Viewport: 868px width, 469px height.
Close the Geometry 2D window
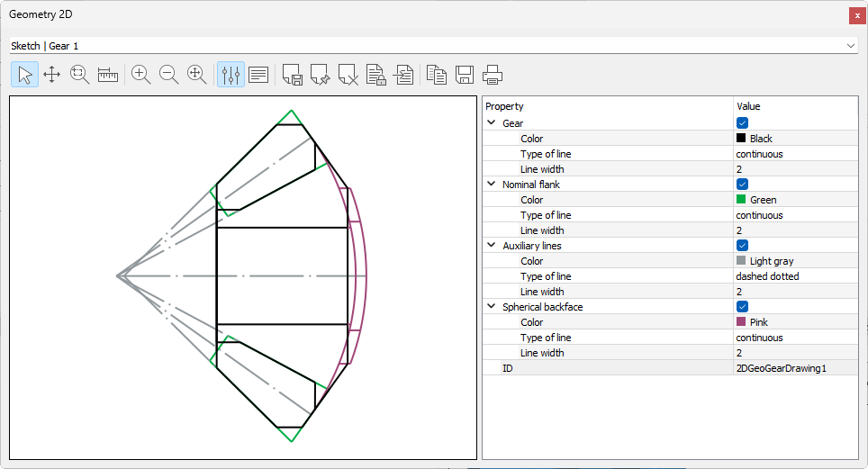(x=856, y=15)
